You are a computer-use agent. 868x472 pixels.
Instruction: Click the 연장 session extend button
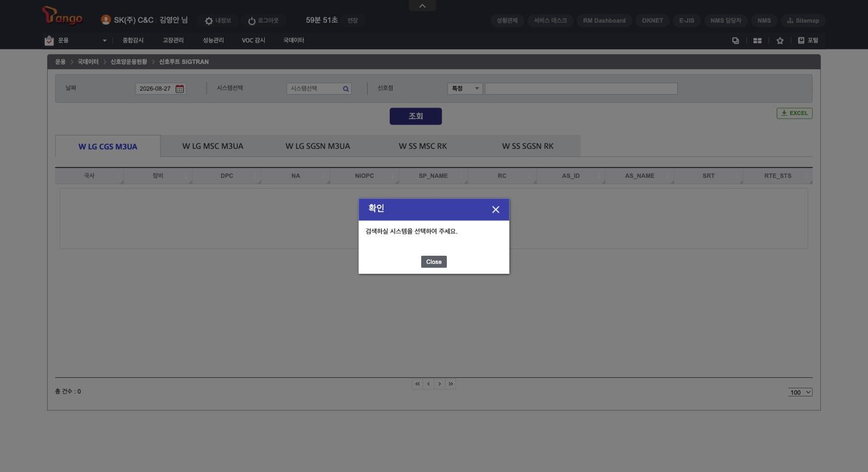click(x=353, y=20)
